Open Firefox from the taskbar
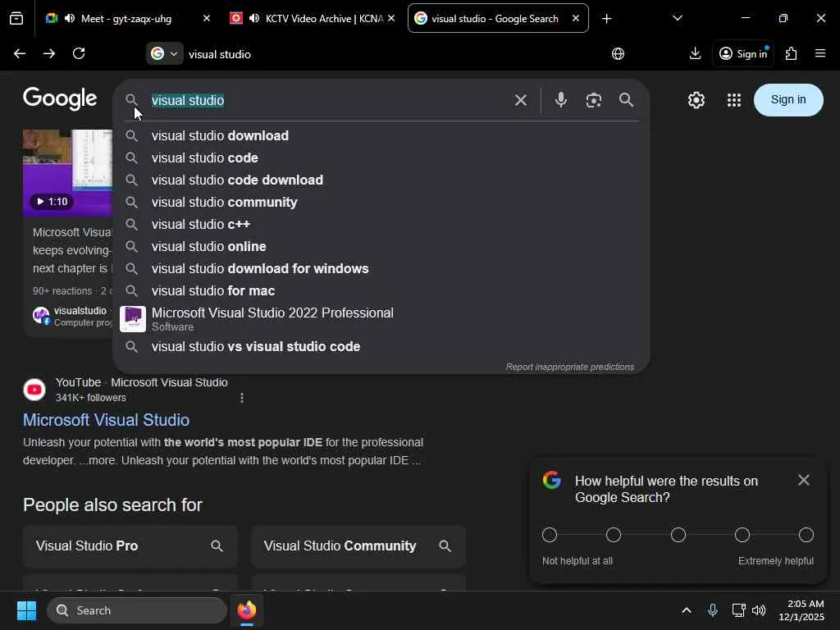The image size is (840, 630). click(x=247, y=610)
